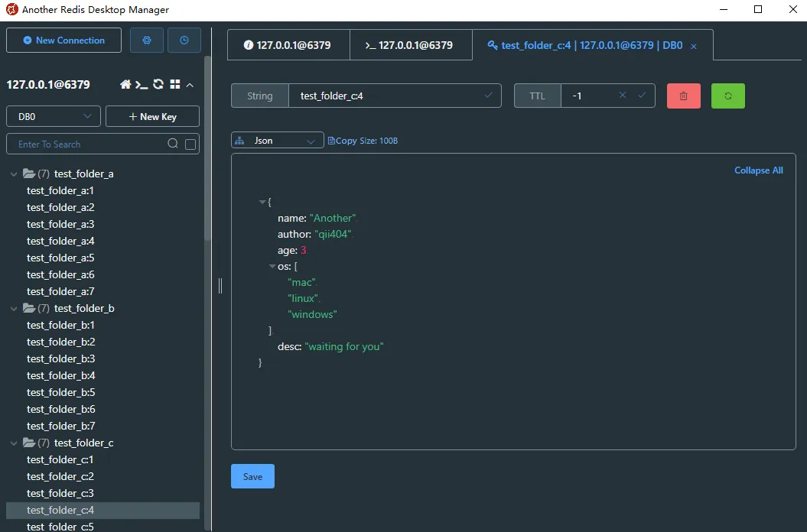Image resolution: width=807 pixels, height=532 pixels.
Task: Open the Redis console from the sidebar
Action: pos(142,85)
